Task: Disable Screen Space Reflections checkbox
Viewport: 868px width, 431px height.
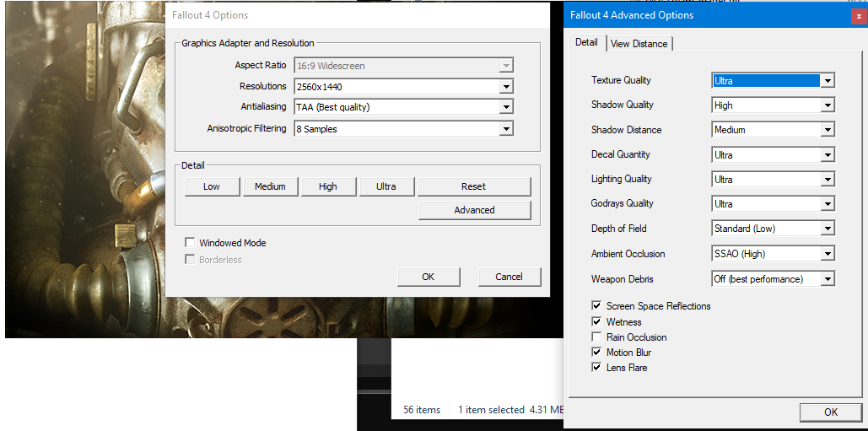Action: point(596,306)
